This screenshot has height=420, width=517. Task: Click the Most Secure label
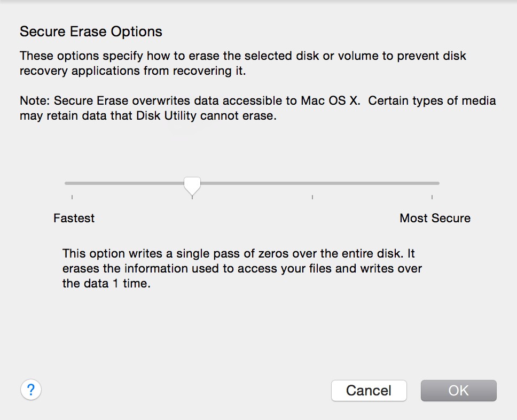(435, 218)
